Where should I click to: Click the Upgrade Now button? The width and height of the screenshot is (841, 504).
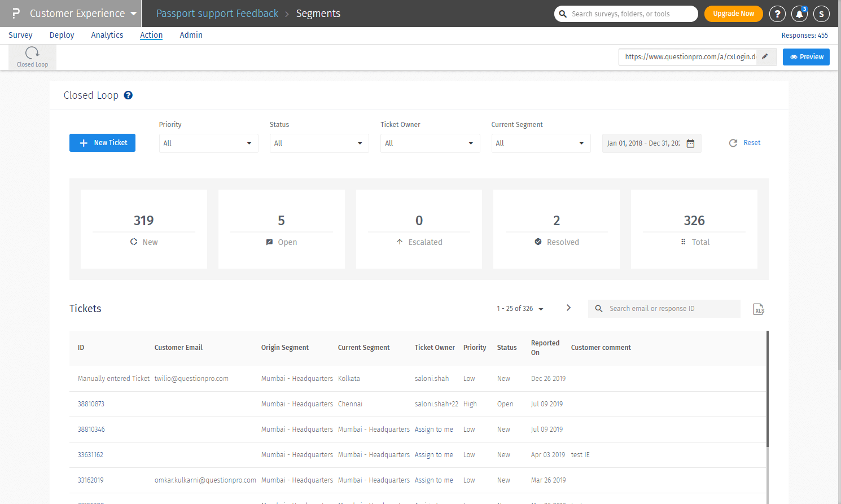pos(733,14)
